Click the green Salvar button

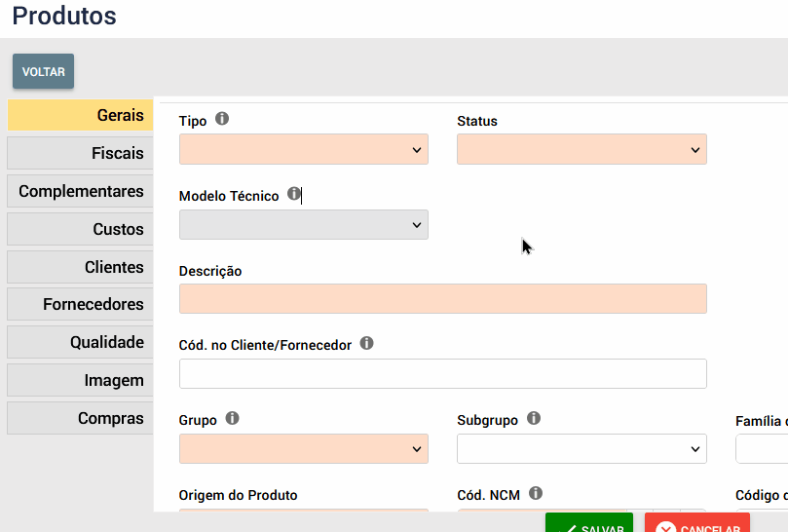coord(589,524)
